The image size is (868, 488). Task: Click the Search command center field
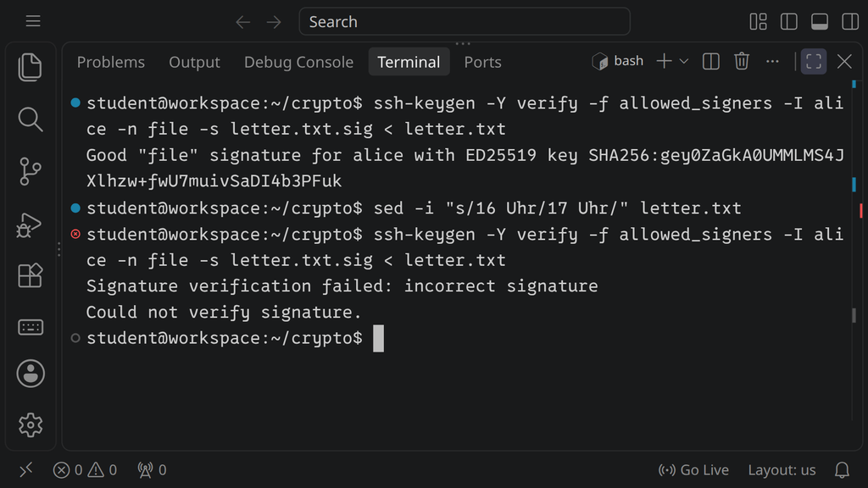465,21
